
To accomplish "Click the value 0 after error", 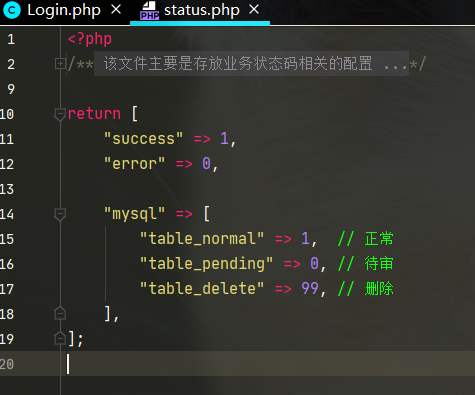I will [206, 164].
